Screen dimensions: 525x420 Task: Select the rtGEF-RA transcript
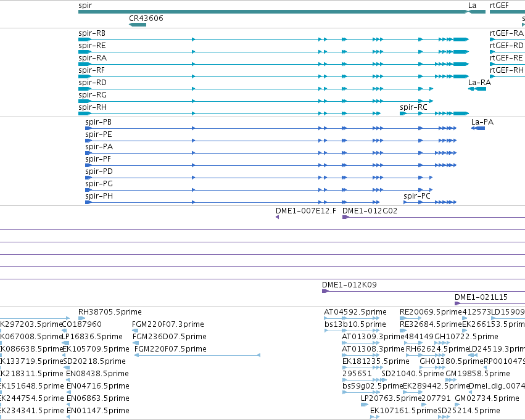coord(507,39)
